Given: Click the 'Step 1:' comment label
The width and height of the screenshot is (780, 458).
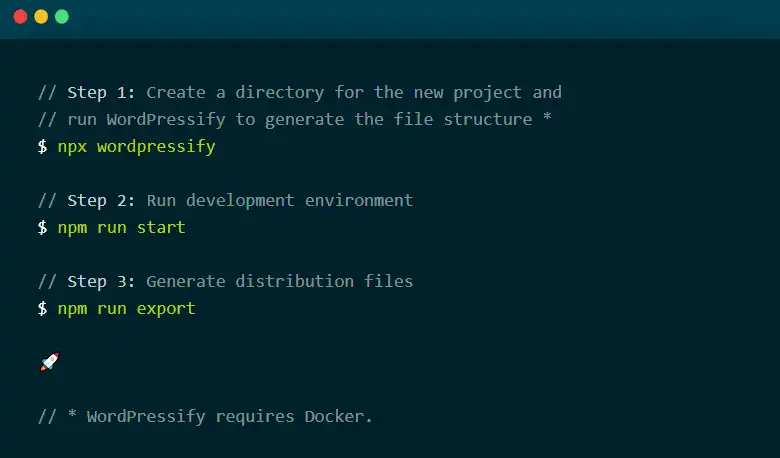Looking at the screenshot, I should click(x=101, y=92).
